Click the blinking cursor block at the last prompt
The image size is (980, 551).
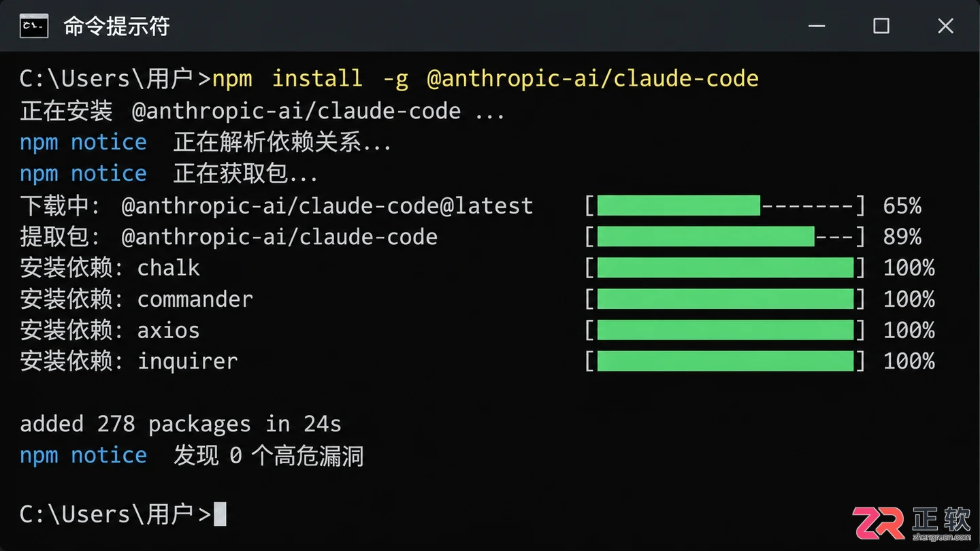coord(220,514)
